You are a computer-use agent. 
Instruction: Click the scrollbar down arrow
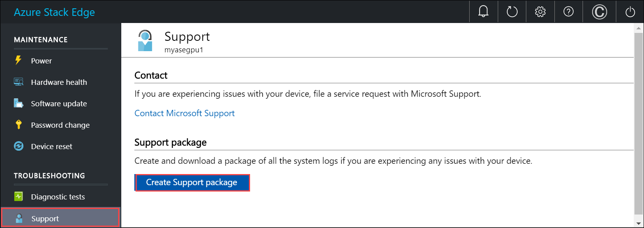638,224
